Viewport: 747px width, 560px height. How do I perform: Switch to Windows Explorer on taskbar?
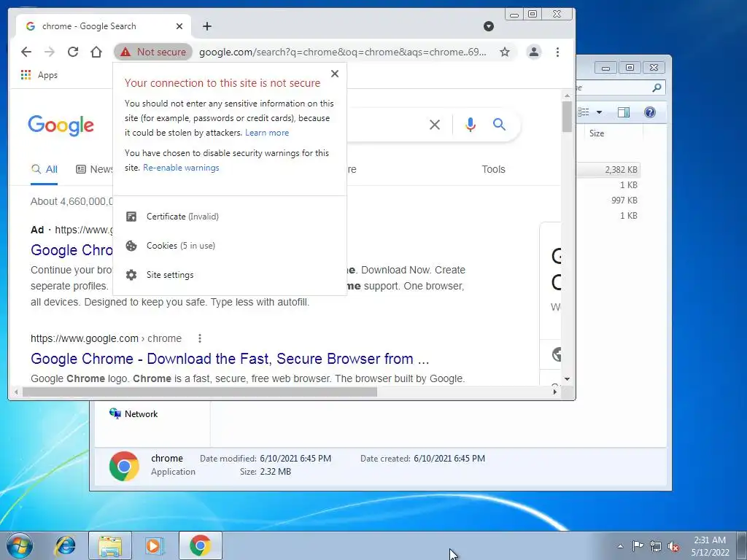[x=110, y=545]
